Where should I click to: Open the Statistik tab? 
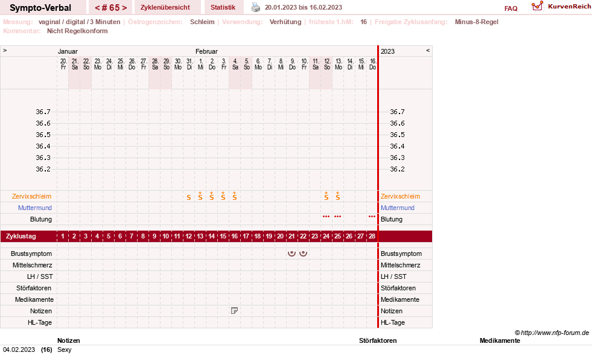(x=223, y=7)
